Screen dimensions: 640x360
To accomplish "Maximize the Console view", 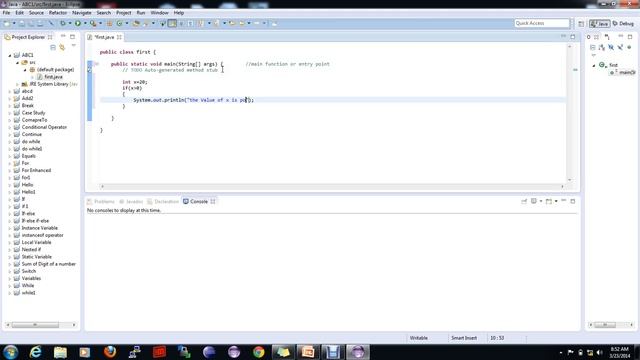I will pos(573,201).
